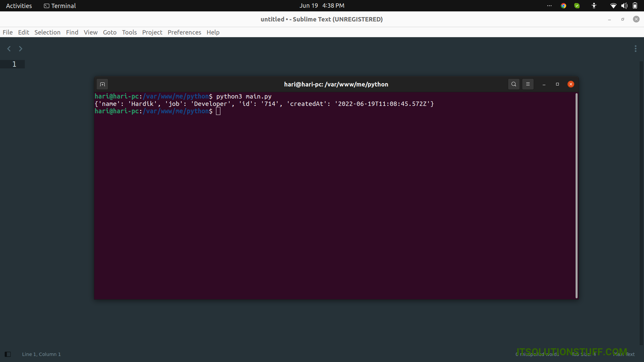This screenshot has height=362, width=644.
Task: Open the calendar via 'Jun 19 4:38 PM'
Action: coord(321,5)
